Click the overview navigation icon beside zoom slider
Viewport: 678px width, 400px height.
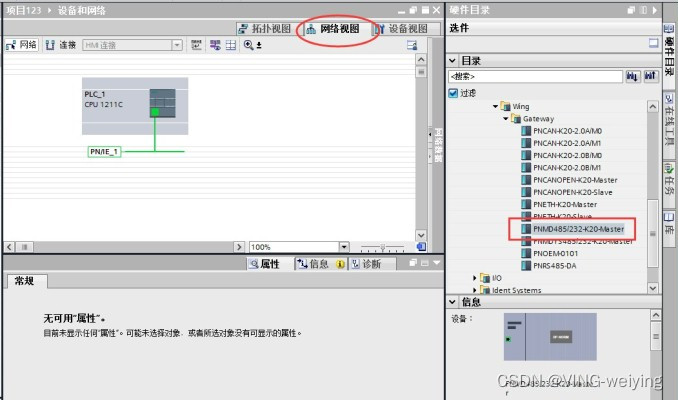tap(421, 247)
